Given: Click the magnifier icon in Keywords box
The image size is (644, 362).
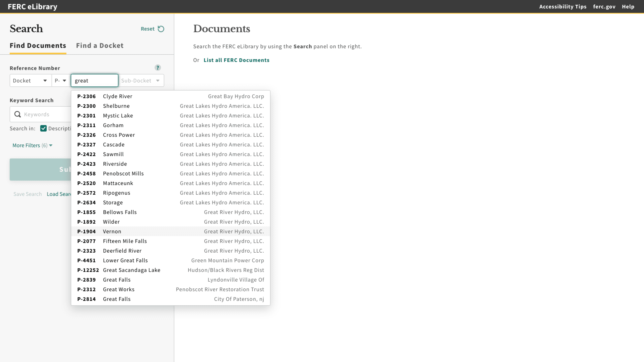Looking at the screenshot, I should tap(18, 114).
